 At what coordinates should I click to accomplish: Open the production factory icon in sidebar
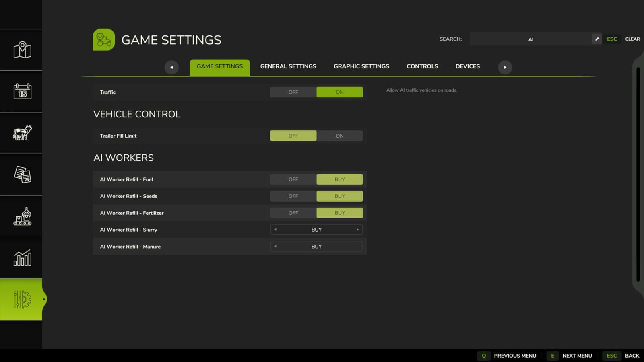22,216
